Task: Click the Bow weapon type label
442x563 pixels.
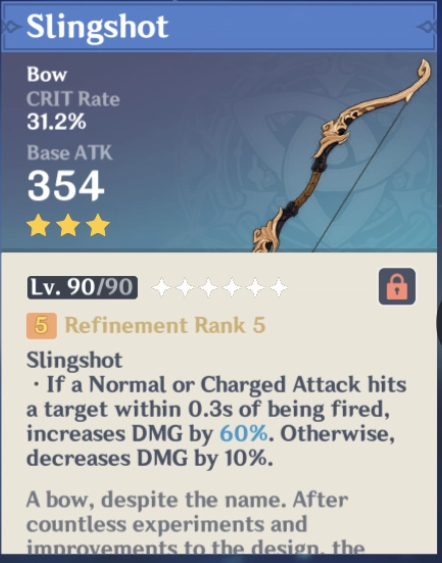Action: [x=47, y=74]
